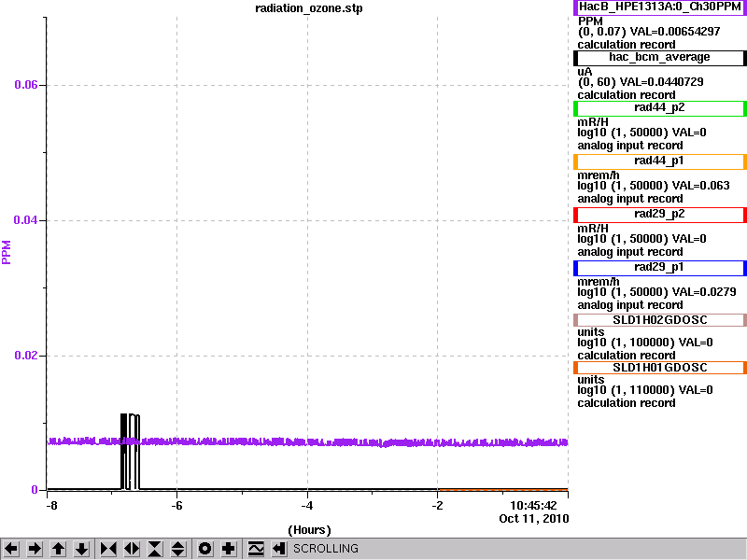
Task: Click the SCROLLING status label
Action: [326, 549]
